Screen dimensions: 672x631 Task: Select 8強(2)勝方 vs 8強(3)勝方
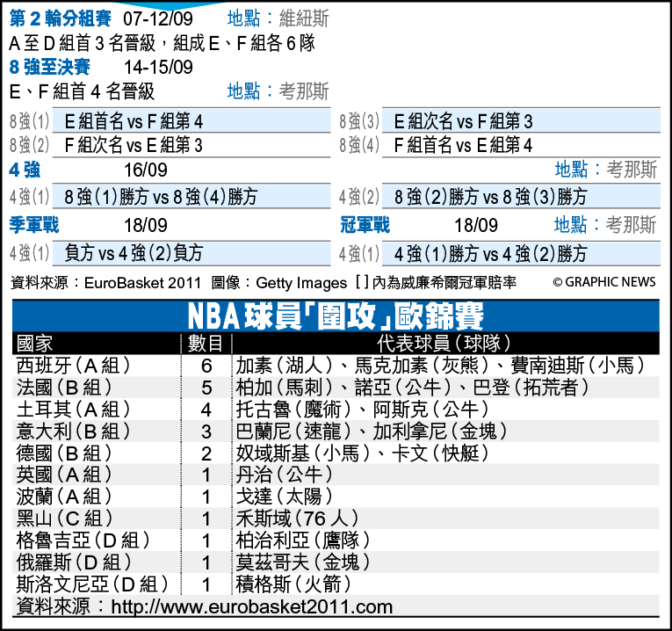(490, 197)
